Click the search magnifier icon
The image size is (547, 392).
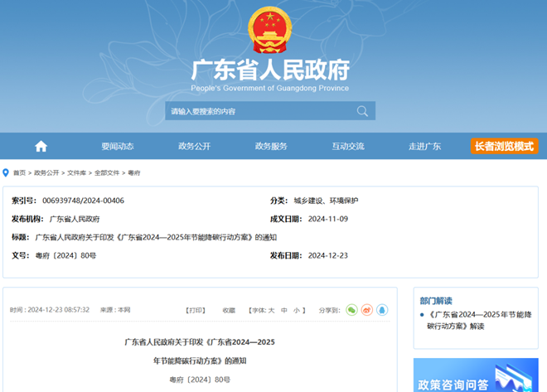tap(362, 111)
